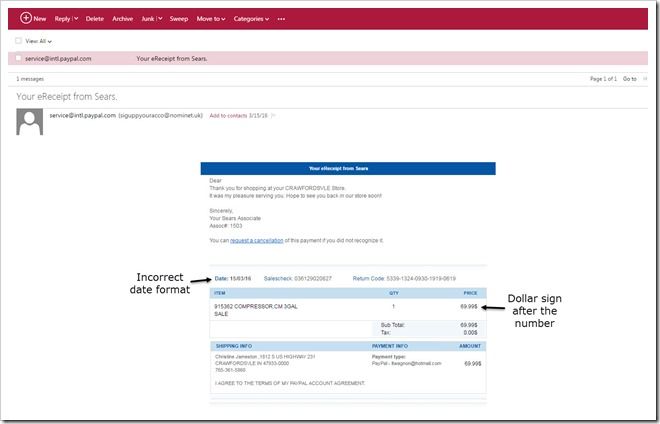Image resolution: width=660 pixels, height=424 pixels.
Task: Expand the Junk dropdown arrow
Action: point(160,19)
